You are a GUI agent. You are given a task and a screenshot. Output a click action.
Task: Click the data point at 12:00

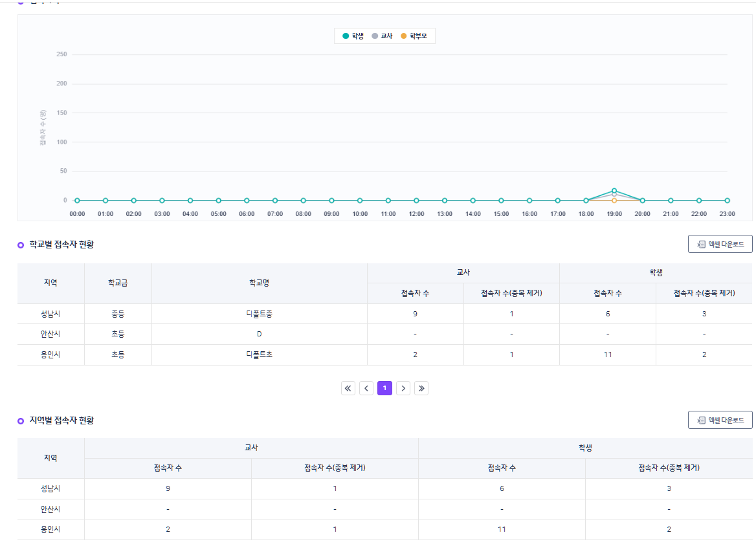416,201
